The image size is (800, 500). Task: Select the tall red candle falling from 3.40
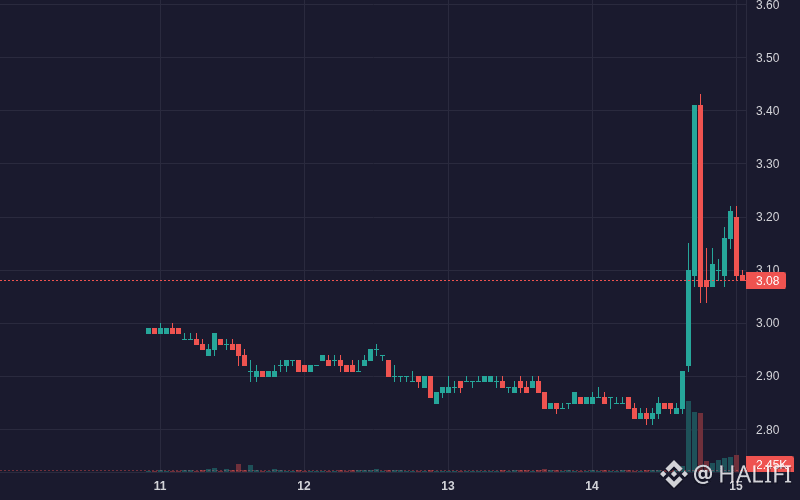pos(701,196)
